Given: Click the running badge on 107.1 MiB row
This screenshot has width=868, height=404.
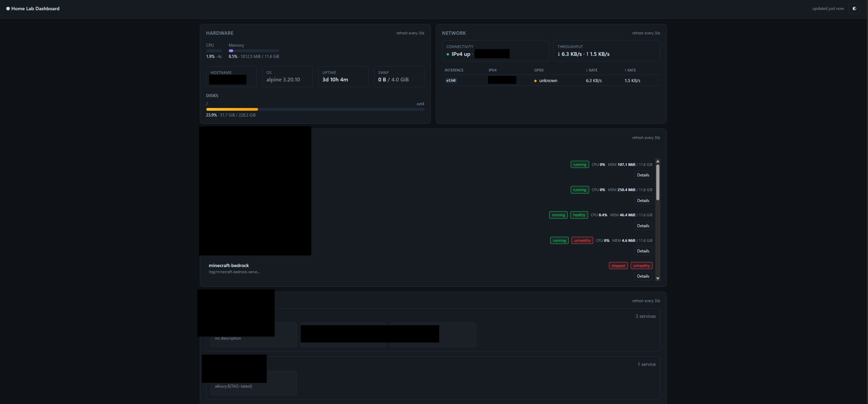Looking at the screenshot, I should (x=580, y=165).
